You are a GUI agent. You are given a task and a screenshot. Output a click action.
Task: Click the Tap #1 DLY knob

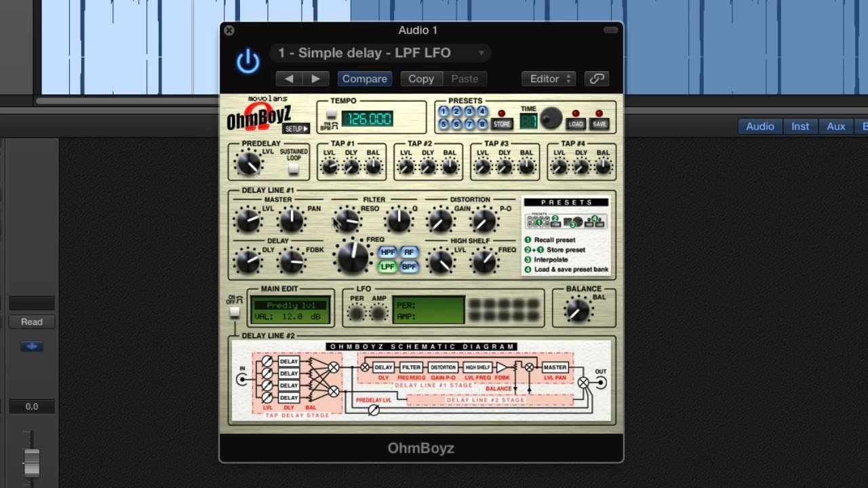(x=351, y=166)
